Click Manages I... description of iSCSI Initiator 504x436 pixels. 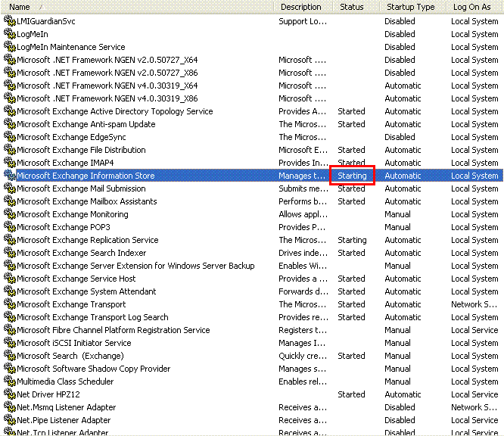pos(302,343)
